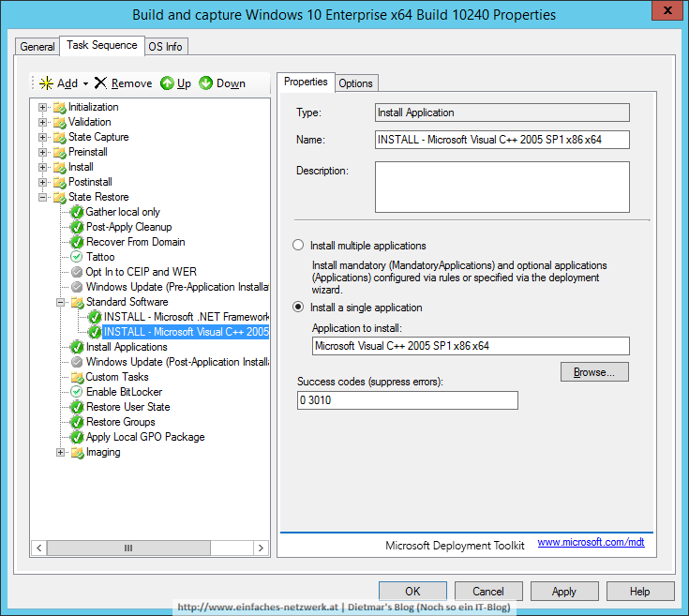Expand the Postinstall group
This screenshot has width=689, height=616.
point(42,182)
